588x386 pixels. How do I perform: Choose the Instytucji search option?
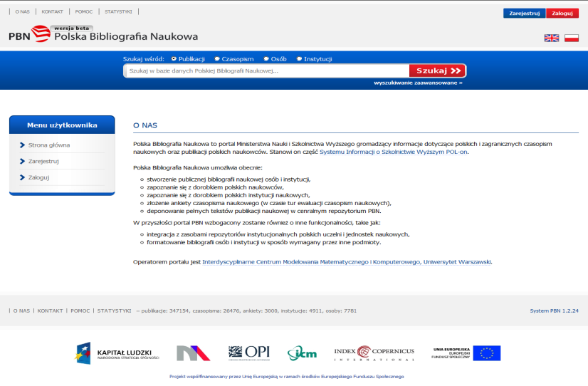pos(299,59)
